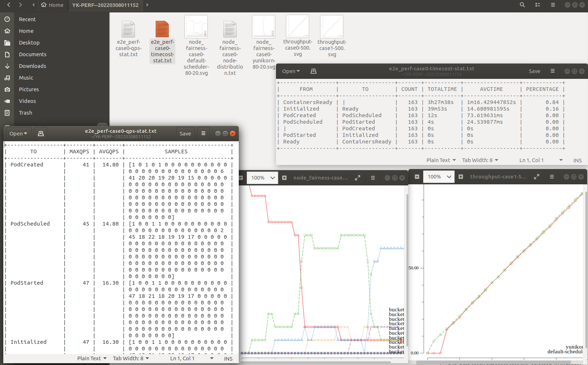Toggle INS mode in qps-stat editor
The width and height of the screenshot is (588, 365).
tap(228, 359)
